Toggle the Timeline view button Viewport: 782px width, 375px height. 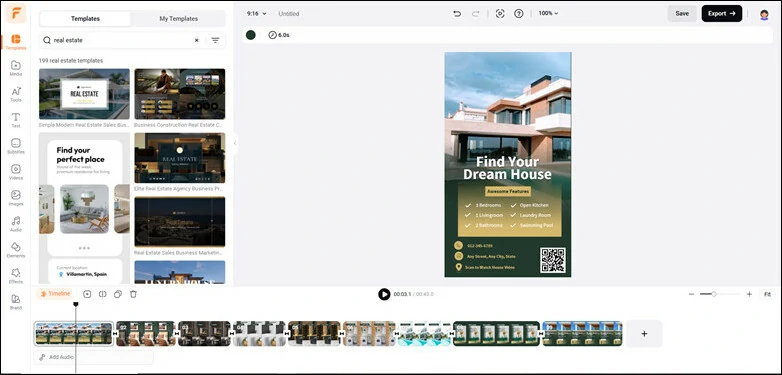tap(55, 294)
